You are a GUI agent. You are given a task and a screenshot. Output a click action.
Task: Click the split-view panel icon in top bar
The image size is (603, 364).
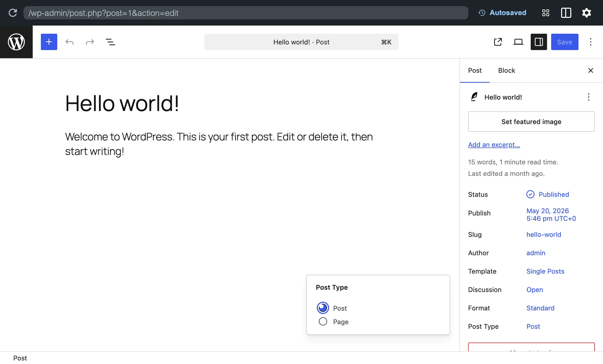coord(566,13)
